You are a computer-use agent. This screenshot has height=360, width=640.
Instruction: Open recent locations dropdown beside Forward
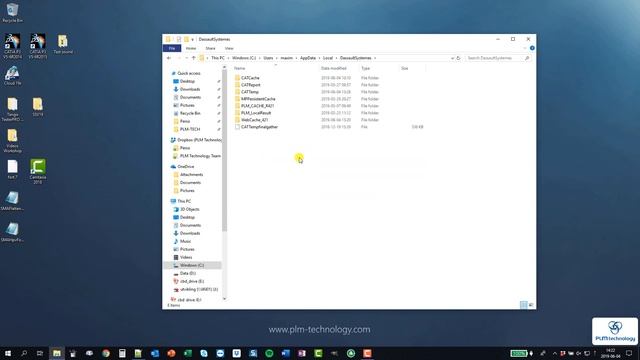coord(187,58)
